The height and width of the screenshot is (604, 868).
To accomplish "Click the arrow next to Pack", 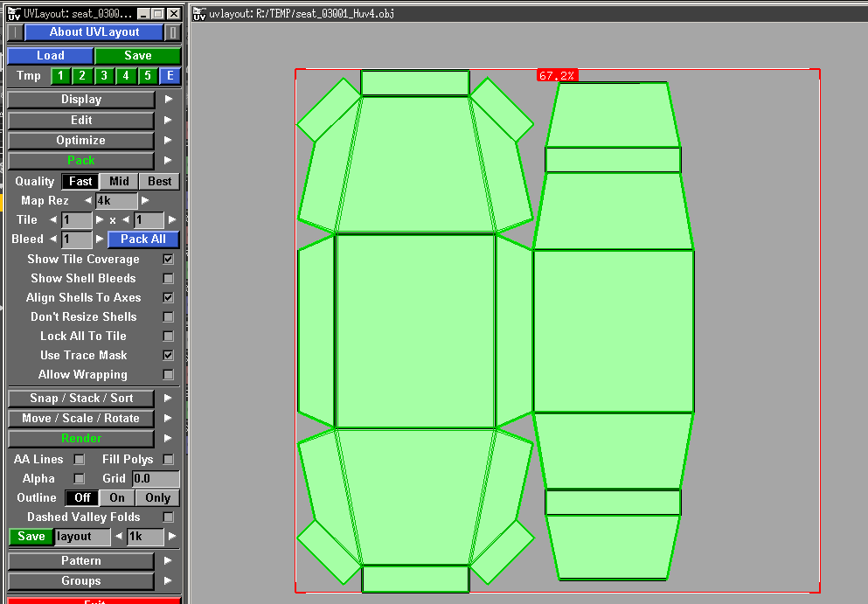I will coord(169,160).
